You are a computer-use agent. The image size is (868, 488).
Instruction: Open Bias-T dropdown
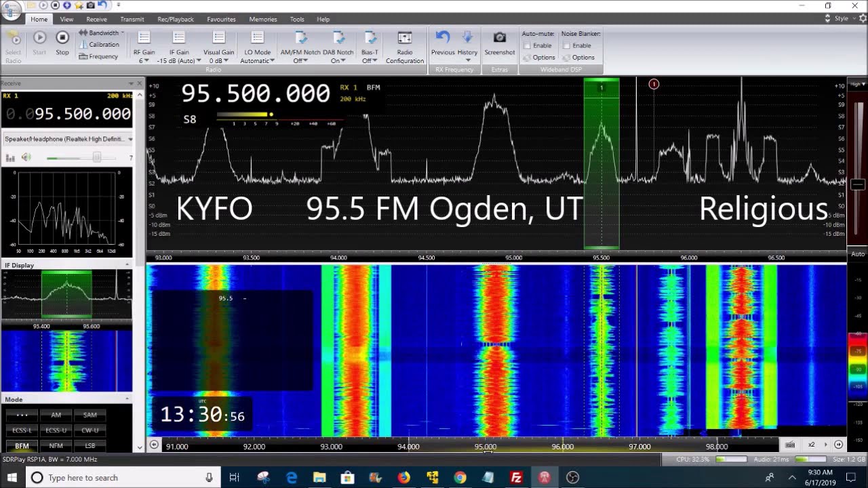[x=370, y=47]
